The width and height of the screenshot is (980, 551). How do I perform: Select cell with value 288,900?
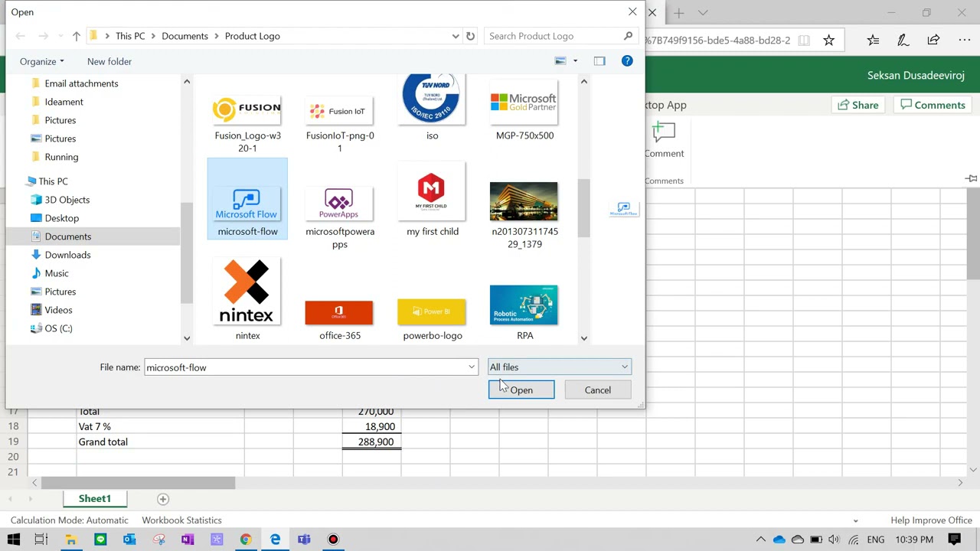pos(371,442)
